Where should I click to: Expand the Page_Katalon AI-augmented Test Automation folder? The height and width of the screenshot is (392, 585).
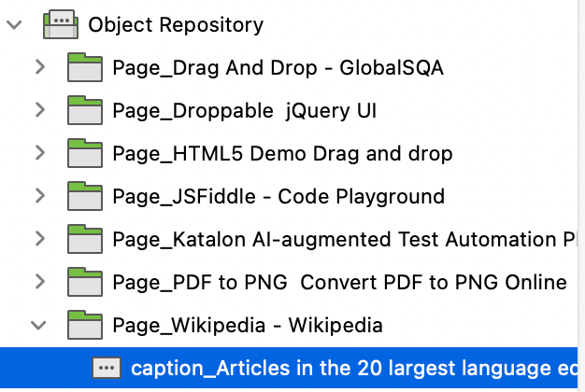click(40, 239)
